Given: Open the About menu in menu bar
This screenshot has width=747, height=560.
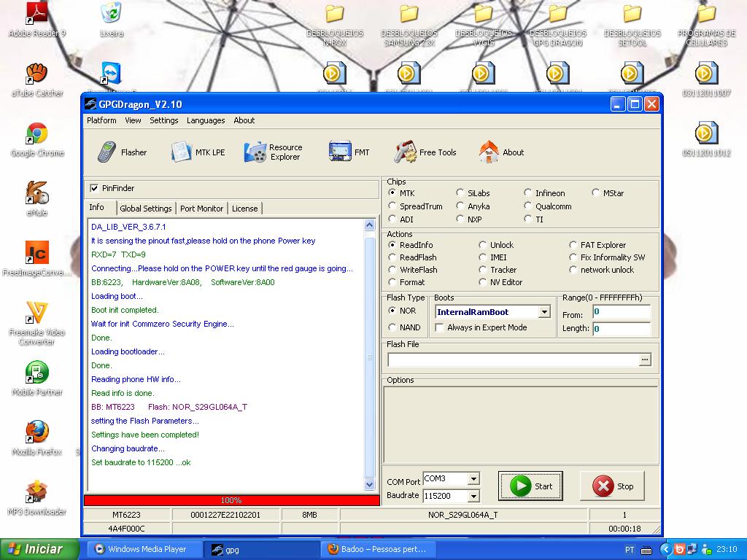Looking at the screenshot, I should [x=244, y=120].
